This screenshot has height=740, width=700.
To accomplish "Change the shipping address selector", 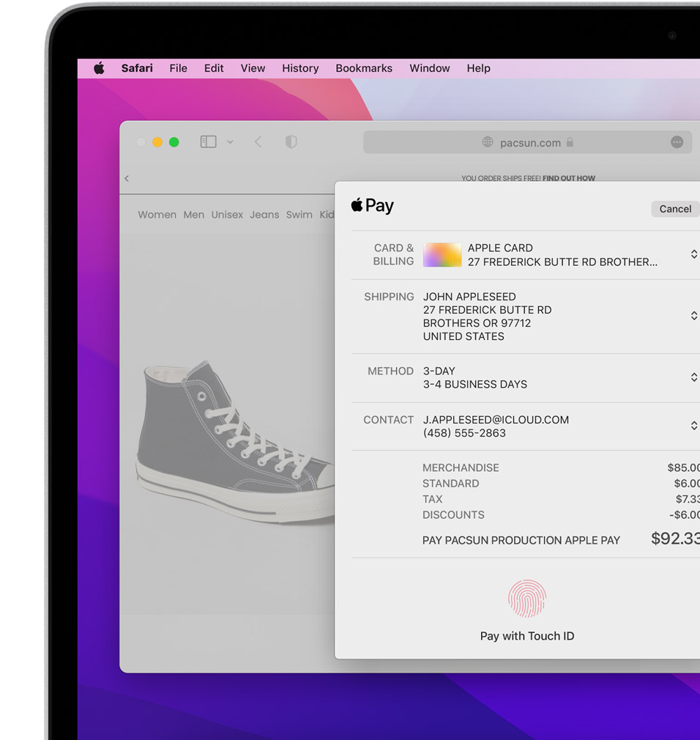I will point(693,316).
